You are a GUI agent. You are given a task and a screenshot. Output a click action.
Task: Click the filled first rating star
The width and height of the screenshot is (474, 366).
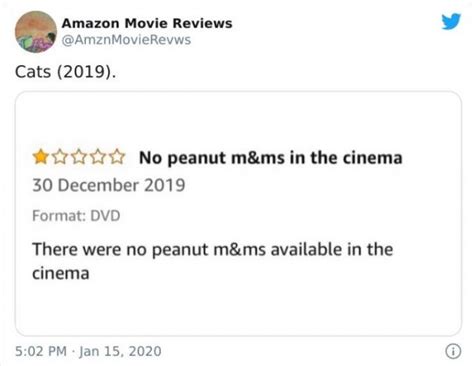coord(41,157)
